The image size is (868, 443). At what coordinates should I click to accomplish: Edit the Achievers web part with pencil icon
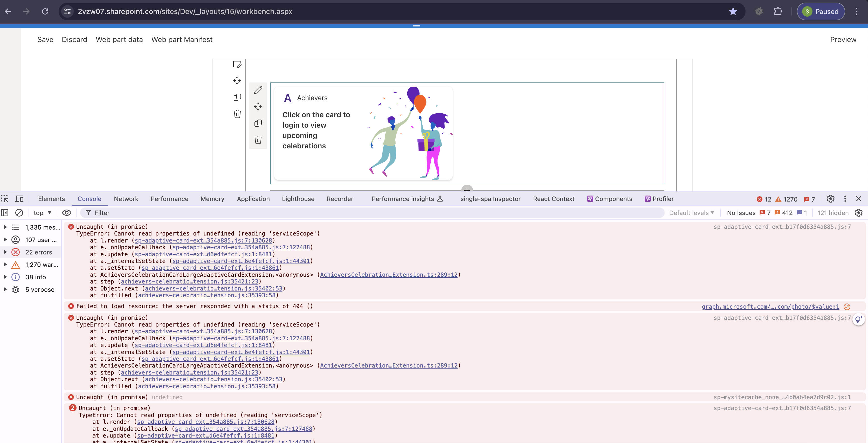[258, 89]
